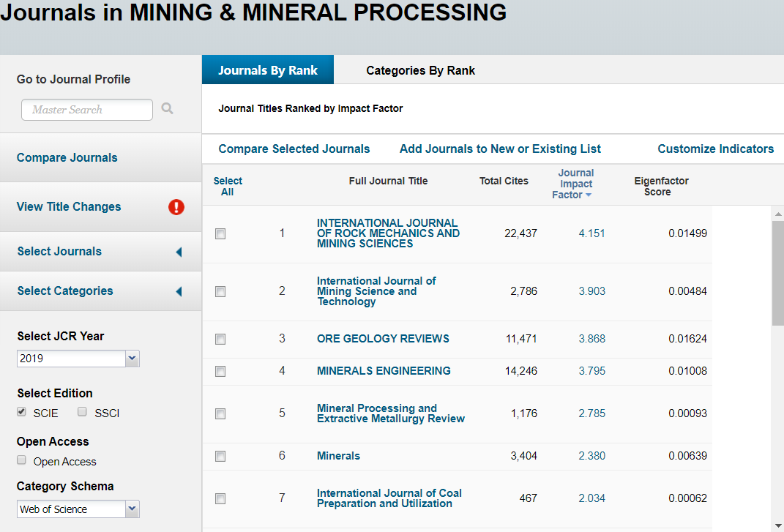Click scrollbar down arrow in journal list
Screen dimensions: 784x532
777,525
